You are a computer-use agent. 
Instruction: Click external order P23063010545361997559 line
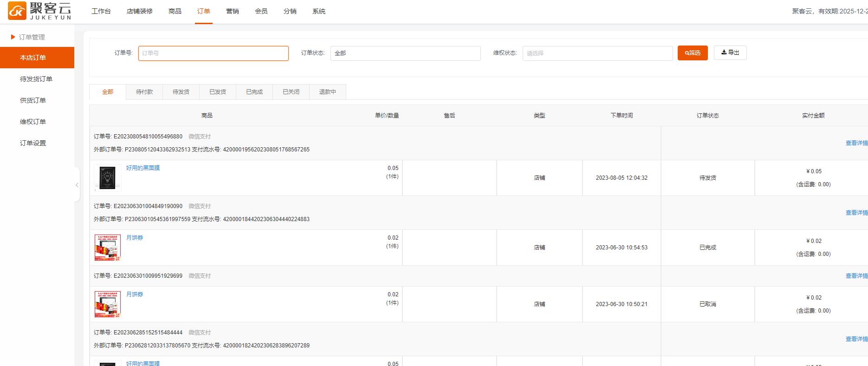201,219
